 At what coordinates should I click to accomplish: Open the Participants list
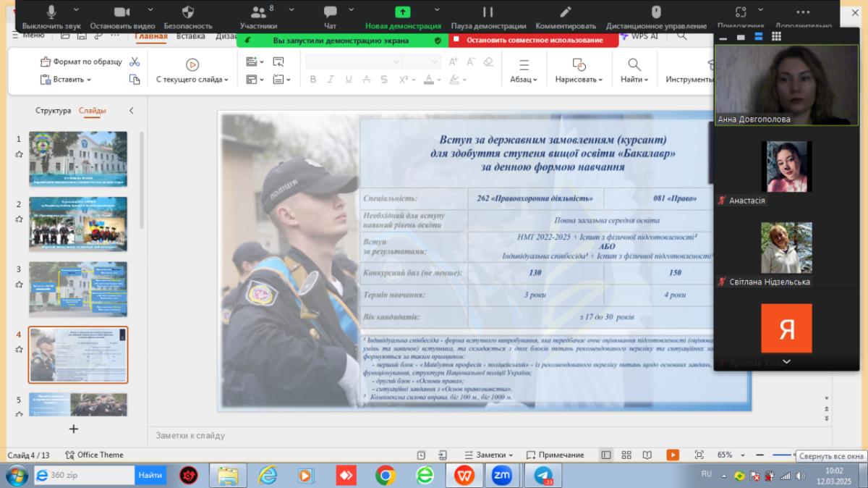[x=258, y=12]
